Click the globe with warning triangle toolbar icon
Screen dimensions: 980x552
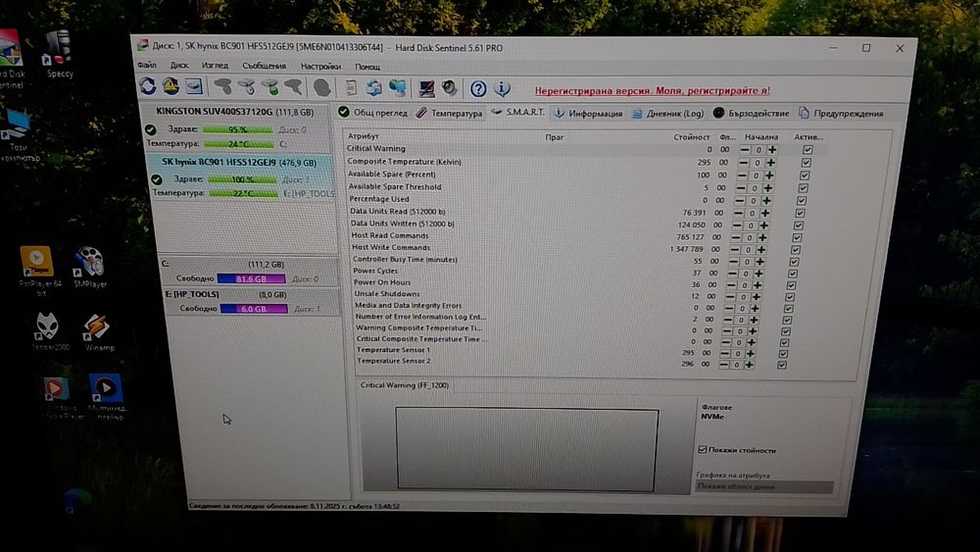point(171,86)
